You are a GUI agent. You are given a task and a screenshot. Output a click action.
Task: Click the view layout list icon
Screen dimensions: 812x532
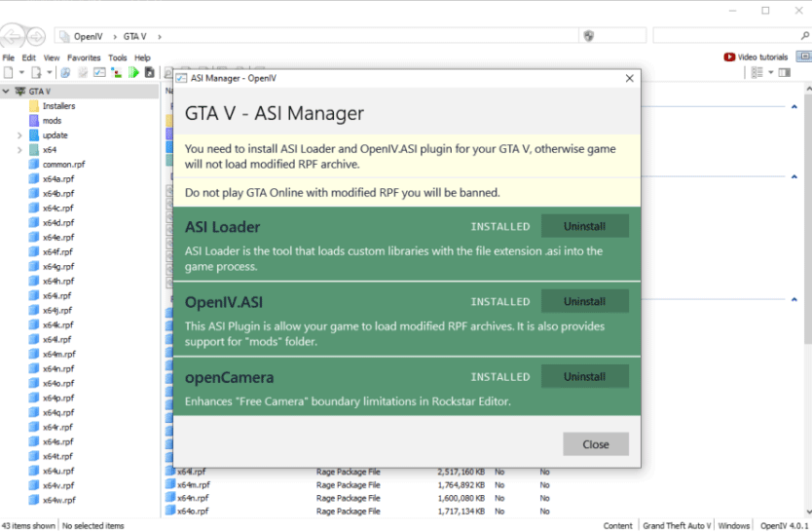[x=757, y=72]
